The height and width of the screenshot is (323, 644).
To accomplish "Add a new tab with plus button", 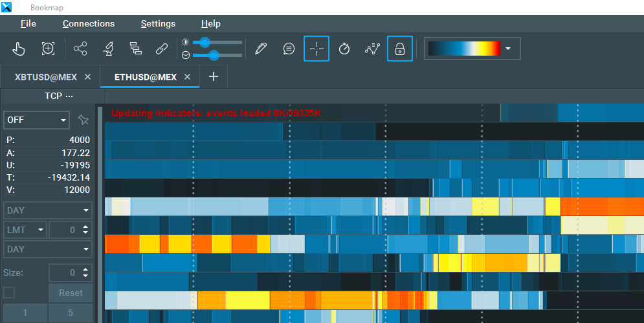I will [214, 77].
